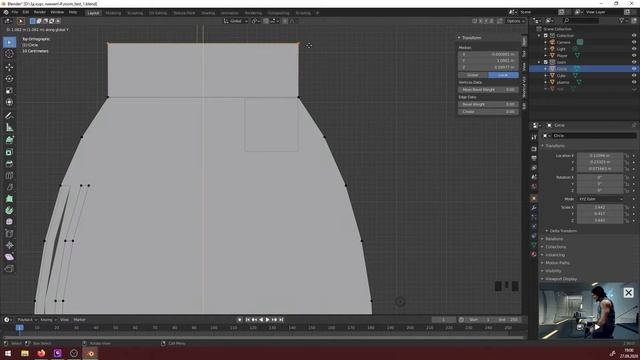Screen dimensions: 640x360
Task: Toggle visibility of Camera in outliner
Action: (x=634, y=42)
